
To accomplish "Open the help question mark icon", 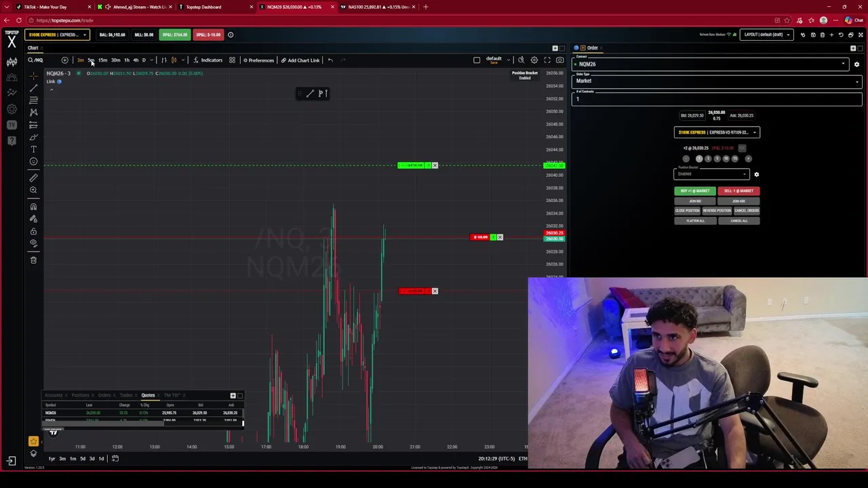I will [x=12, y=140].
